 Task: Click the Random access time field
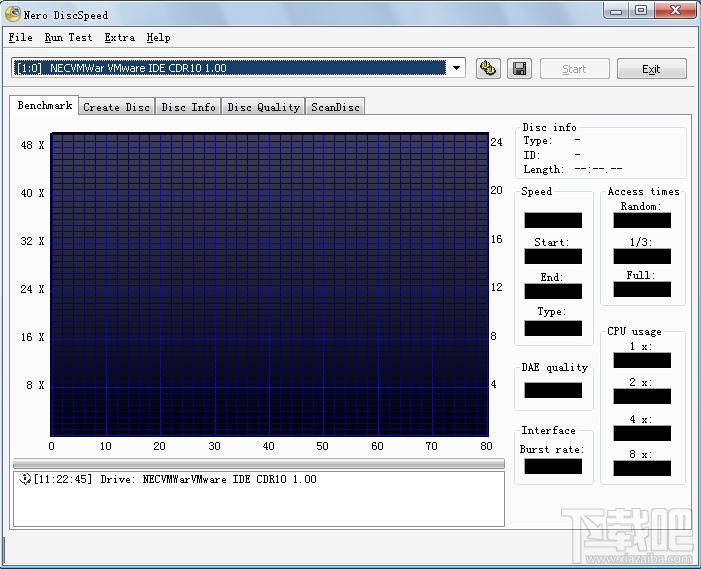coord(642,220)
